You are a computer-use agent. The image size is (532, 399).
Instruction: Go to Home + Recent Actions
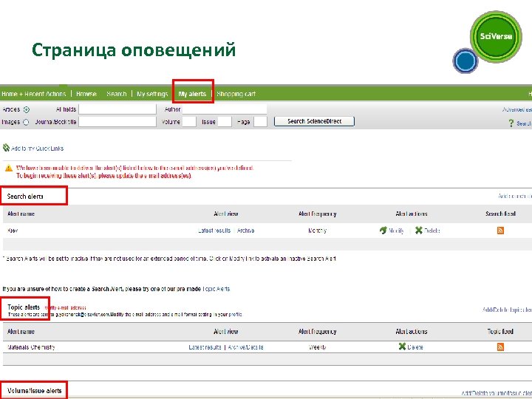[x=33, y=94]
